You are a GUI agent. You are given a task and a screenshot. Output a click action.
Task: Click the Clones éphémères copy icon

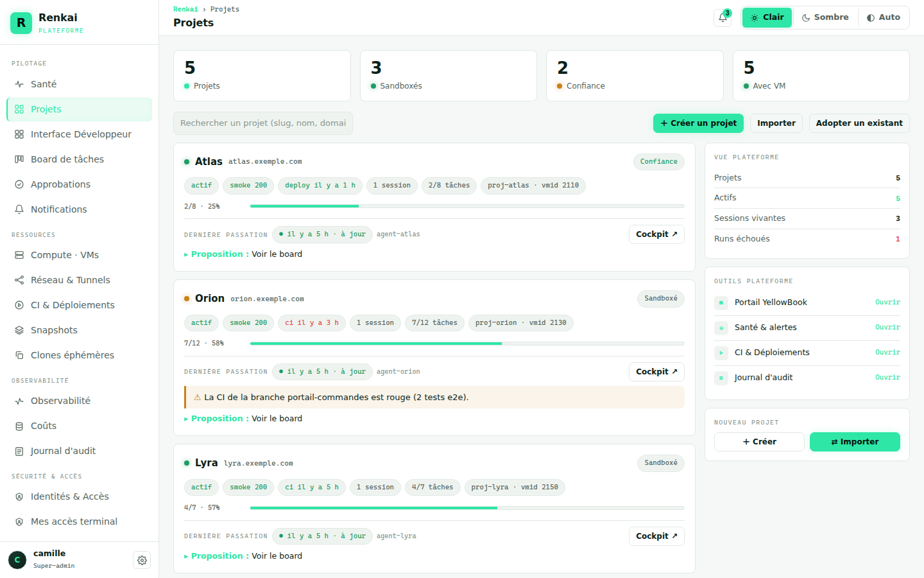19,355
